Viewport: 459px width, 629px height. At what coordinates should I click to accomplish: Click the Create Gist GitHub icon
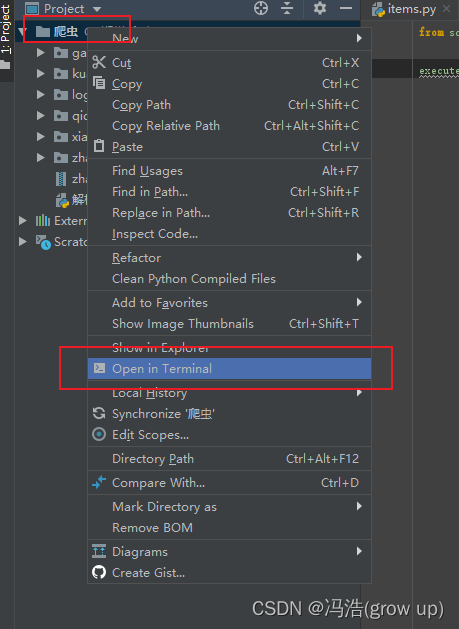pyautogui.click(x=99, y=572)
